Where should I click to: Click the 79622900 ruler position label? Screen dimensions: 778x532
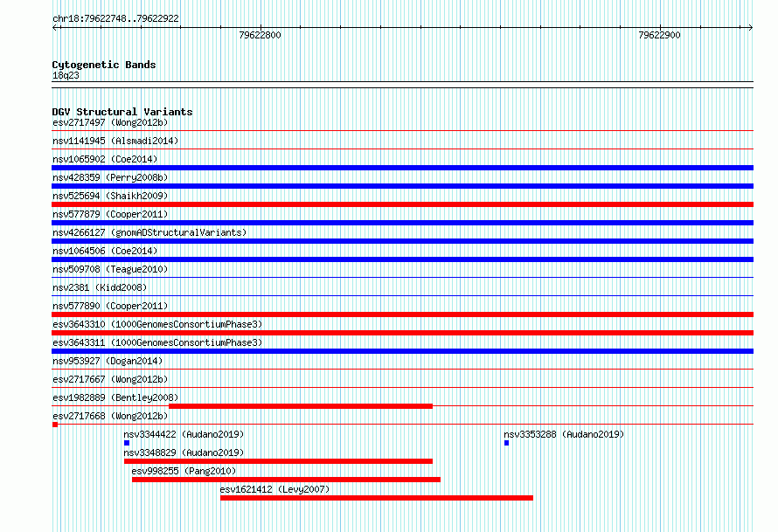point(659,35)
